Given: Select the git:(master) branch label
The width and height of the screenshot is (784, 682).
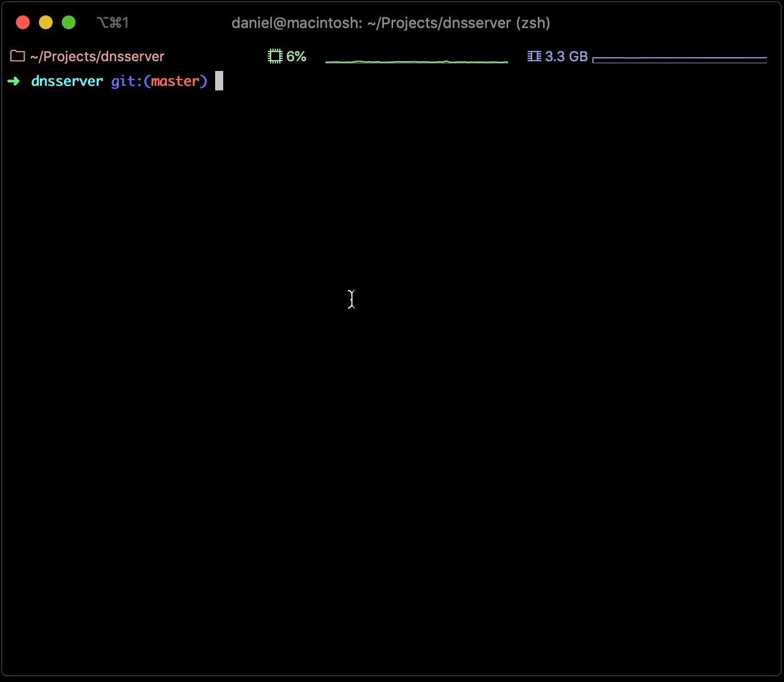Looking at the screenshot, I should (159, 81).
